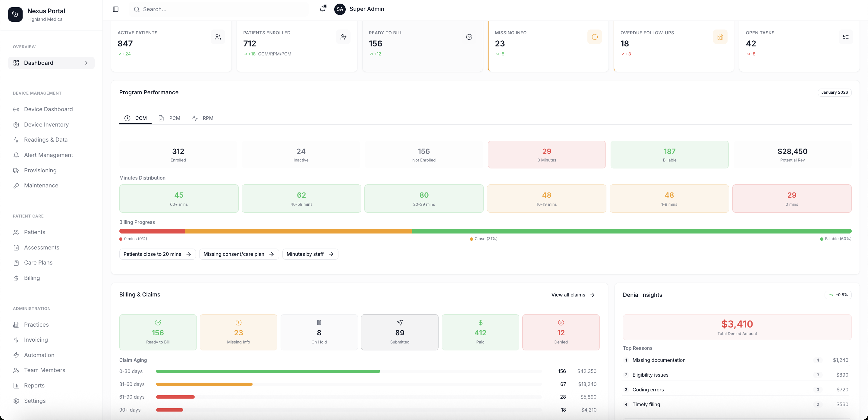Image resolution: width=868 pixels, height=420 pixels.
Task: Open the Denial Insights trend indicator
Action: [838, 295]
